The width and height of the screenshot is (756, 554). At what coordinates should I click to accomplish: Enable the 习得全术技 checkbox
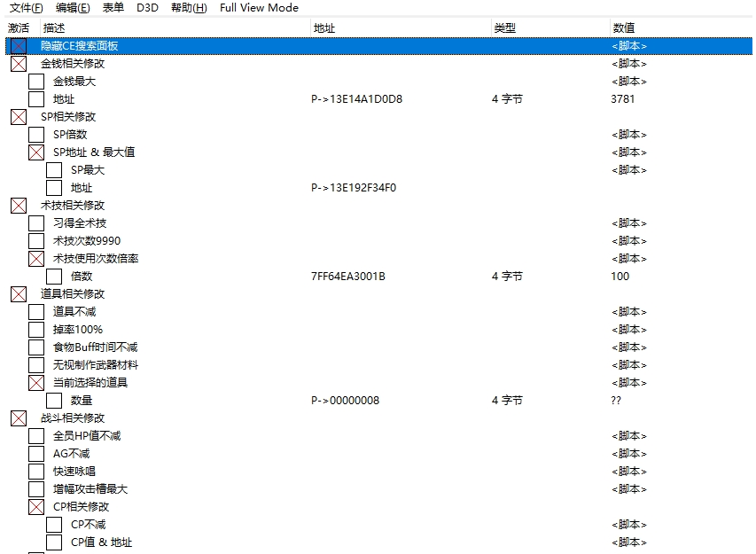coord(35,222)
